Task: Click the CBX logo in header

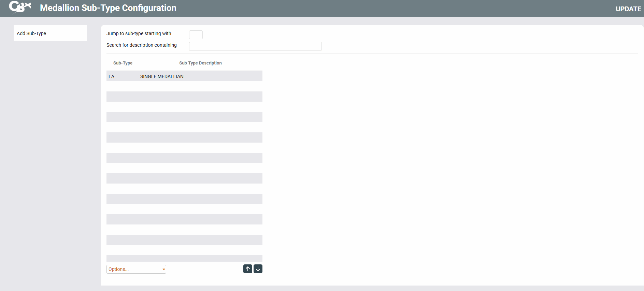Action: pos(20,7)
